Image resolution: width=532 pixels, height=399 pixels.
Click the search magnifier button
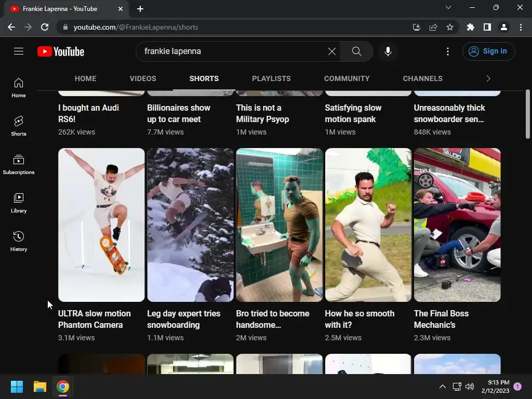pos(356,51)
